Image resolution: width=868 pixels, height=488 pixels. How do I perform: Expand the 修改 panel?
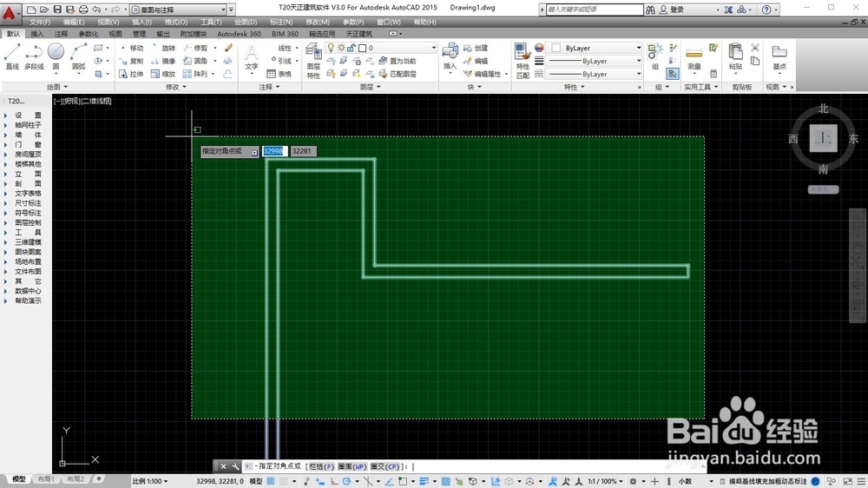coord(176,87)
